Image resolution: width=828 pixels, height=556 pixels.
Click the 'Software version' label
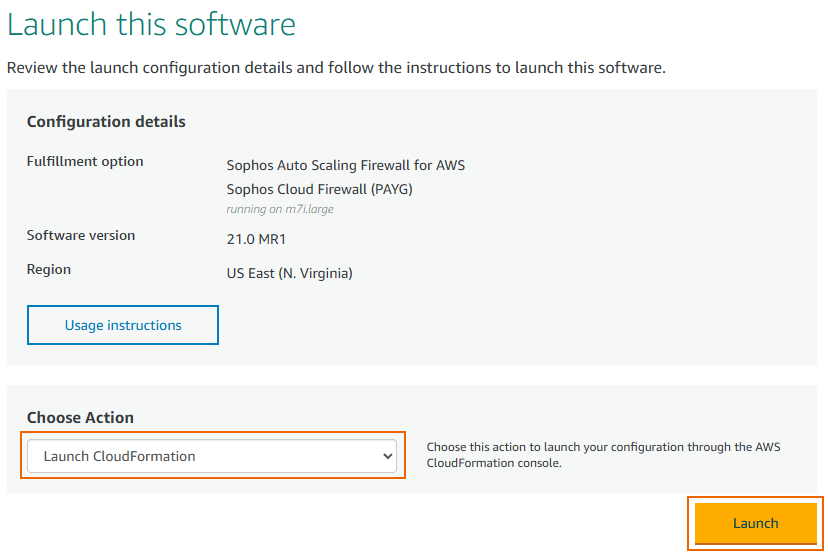click(x=81, y=235)
